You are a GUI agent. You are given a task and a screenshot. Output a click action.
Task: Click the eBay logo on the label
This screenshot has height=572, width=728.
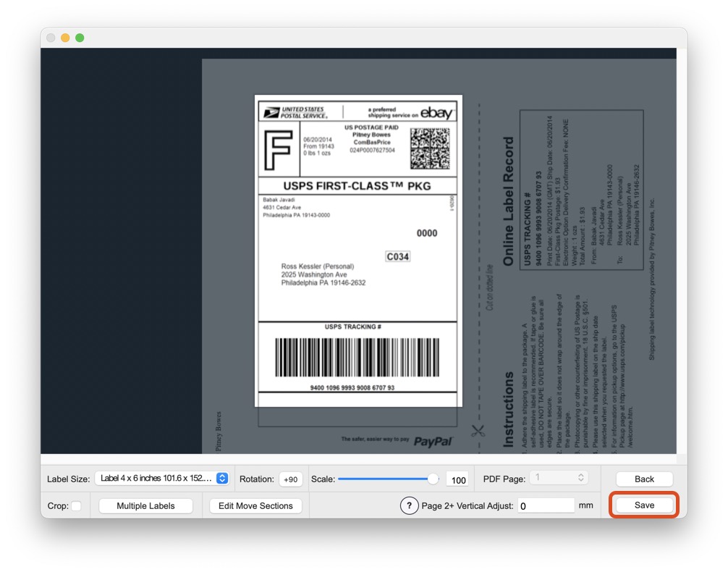pos(437,113)
